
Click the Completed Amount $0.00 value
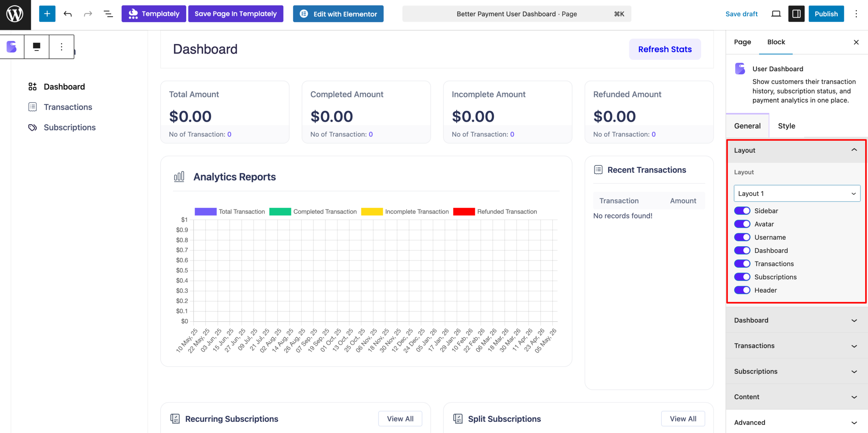[x=332, y=116]
